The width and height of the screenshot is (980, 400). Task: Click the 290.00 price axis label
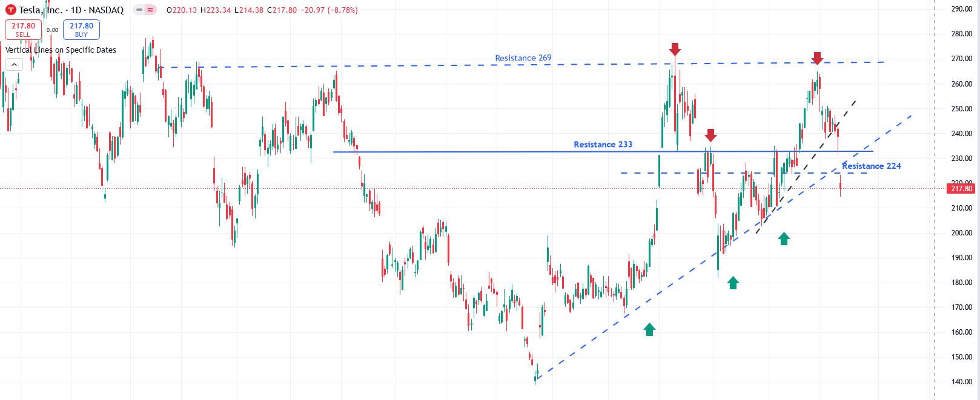[x=961, y=9]
